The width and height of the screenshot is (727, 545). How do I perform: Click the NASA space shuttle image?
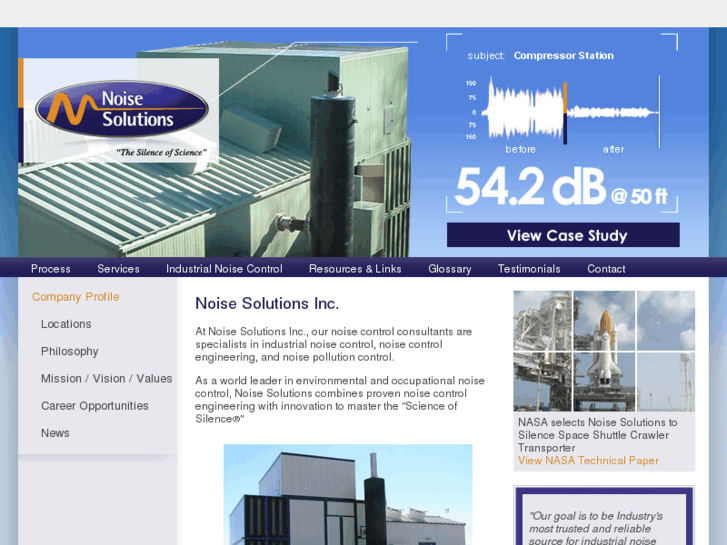click(x=604, y=351)
